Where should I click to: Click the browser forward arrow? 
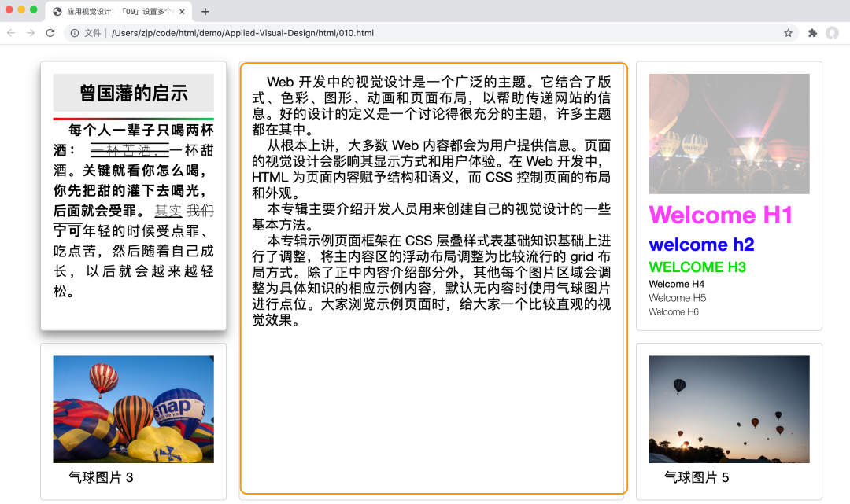click(31, 33)
